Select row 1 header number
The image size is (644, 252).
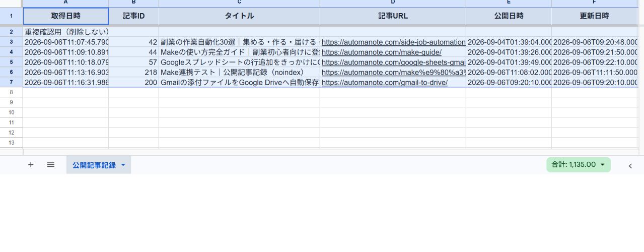tap(11, 16)
